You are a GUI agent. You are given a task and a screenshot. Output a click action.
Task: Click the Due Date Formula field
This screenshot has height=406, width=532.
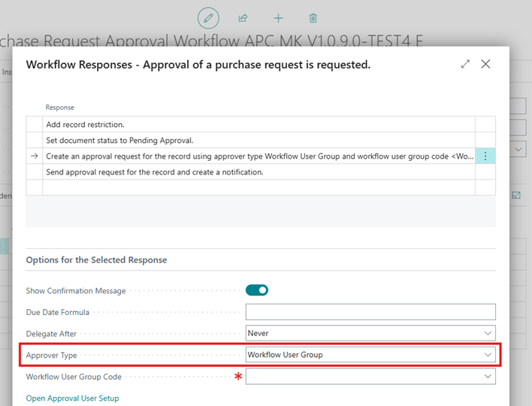click(x=370, y=312)
